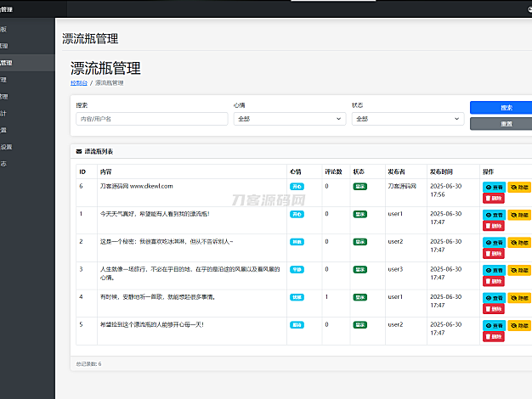Click the 查看 eye button for bottle ID 6
The image size is (532, 399).
tap(494, 187)
